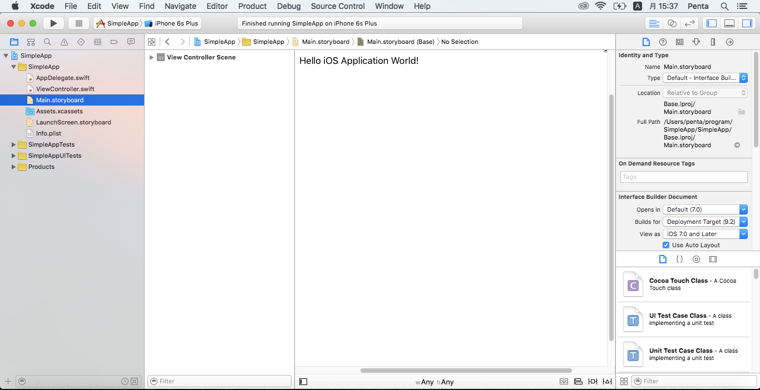Show the Object library

[x=696, y=259]
